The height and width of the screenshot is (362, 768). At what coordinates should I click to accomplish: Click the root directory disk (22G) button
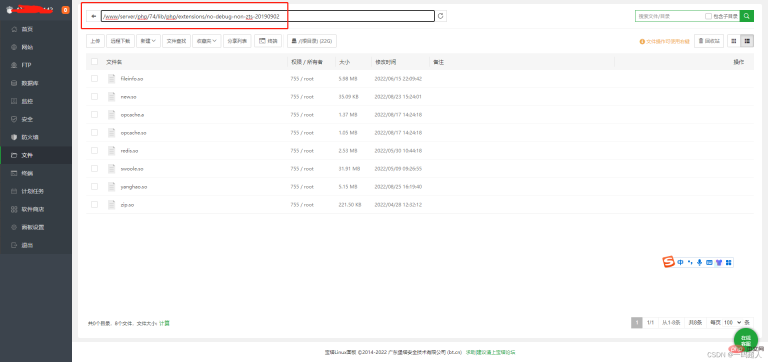[312, 41]
